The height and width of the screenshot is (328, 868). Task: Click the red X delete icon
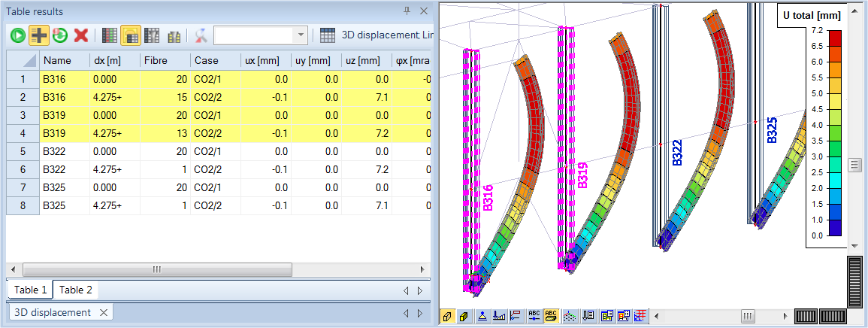tap(80, 35)
